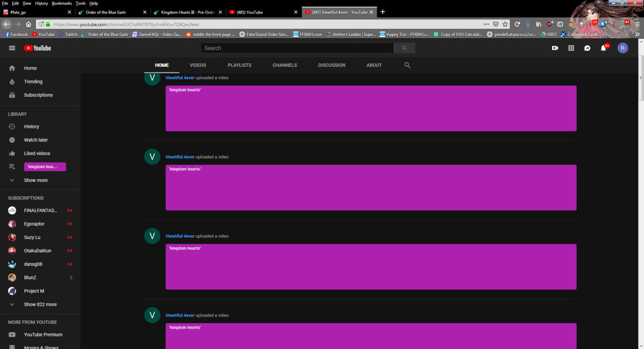Open the Twitch bookmark
The image size is (644, 349).
tap(68, 34)
